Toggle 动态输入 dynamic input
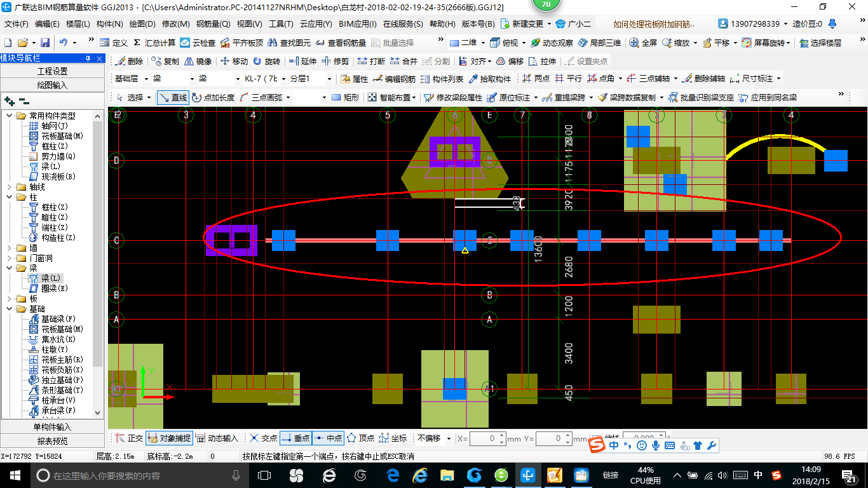 pos(216,438)
